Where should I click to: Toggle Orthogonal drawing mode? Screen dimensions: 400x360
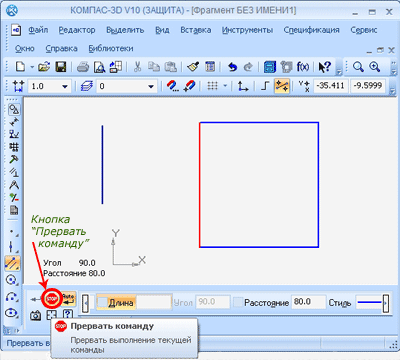click(x=265, y=86)
